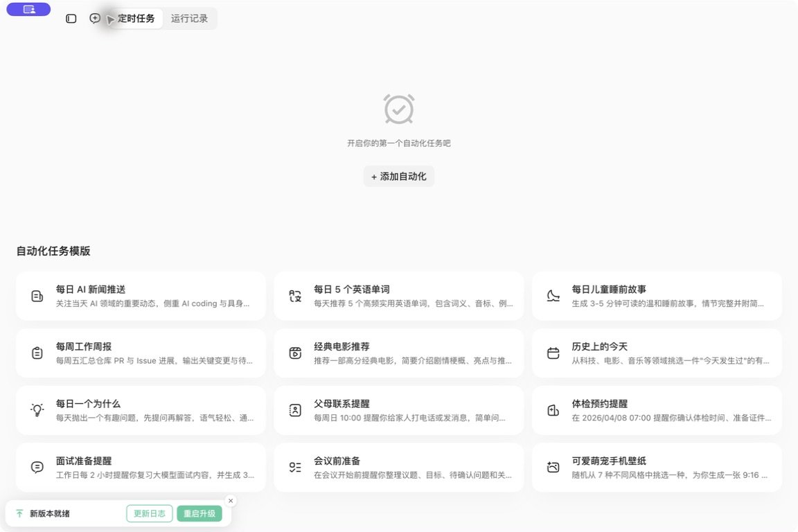
Task: Click the purple screen icon button
Action: coord(28,9)
